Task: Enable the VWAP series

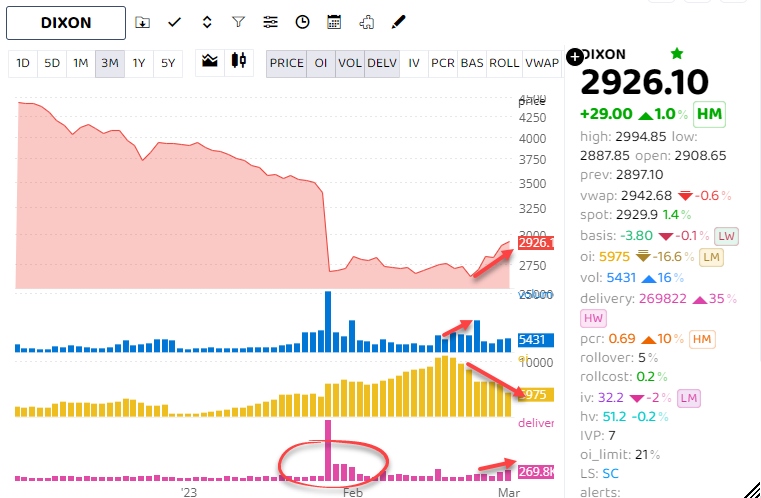Action: pyautogui.click(x=542, y=63)
